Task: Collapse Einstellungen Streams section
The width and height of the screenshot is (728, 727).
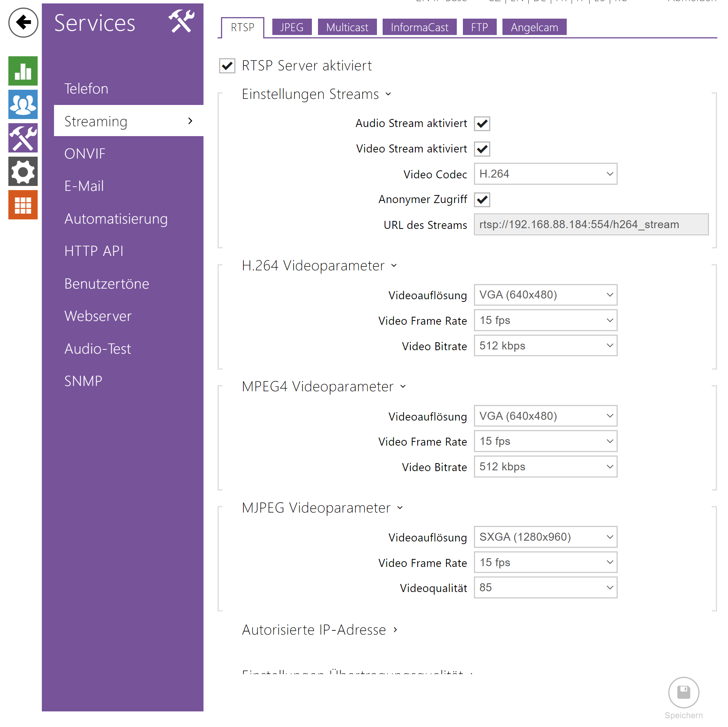Action: (316, 94)
